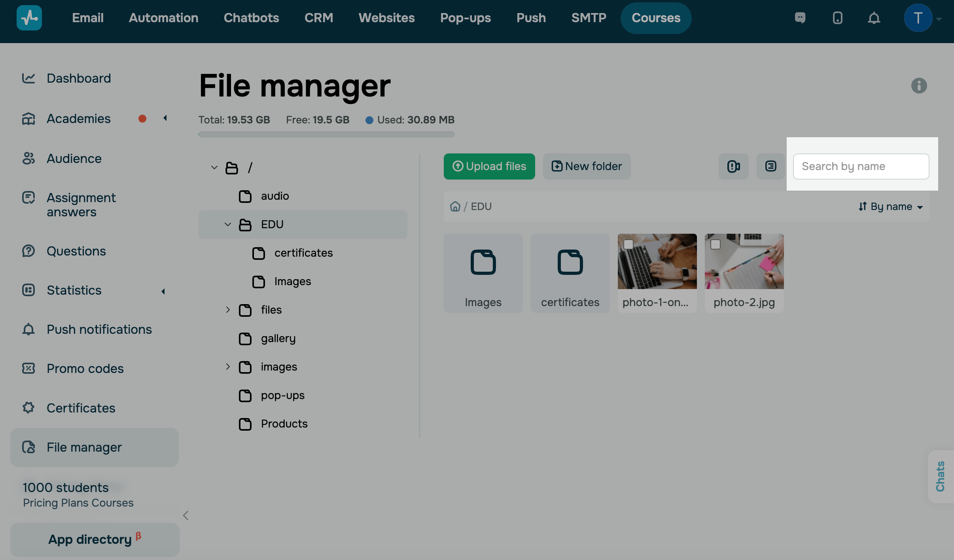Click the Upload files button
Viewport: 954px width, 560px height.
pos(489,166)
